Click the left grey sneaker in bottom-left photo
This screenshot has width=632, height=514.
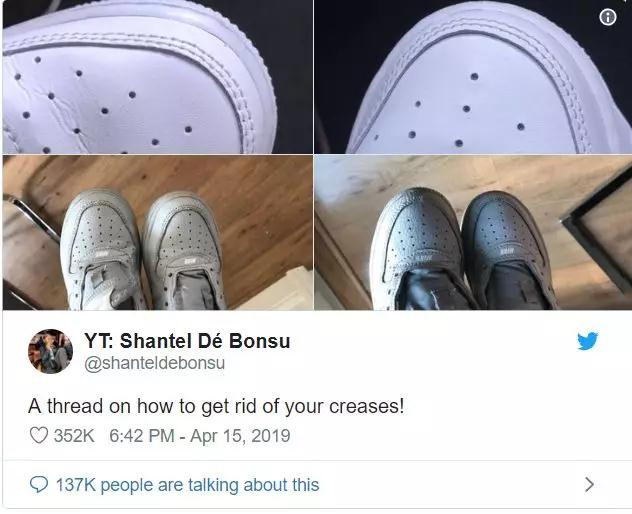click(101, 250)
